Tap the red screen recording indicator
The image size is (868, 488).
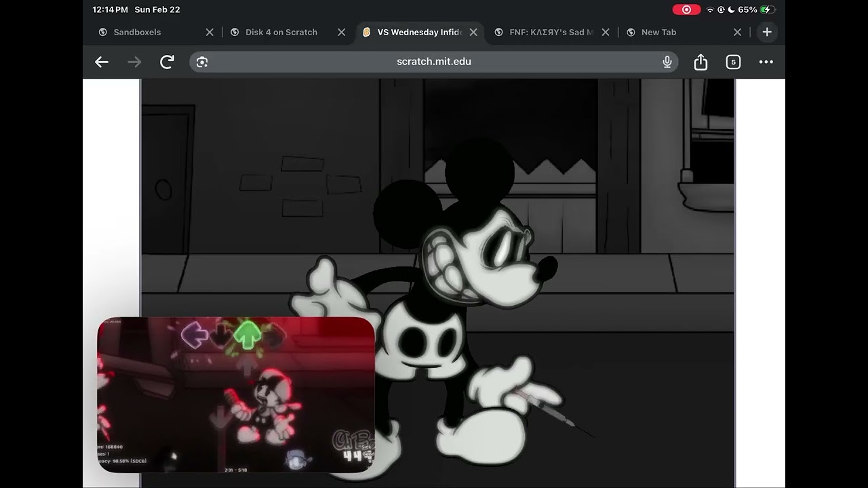click(686, 9)
